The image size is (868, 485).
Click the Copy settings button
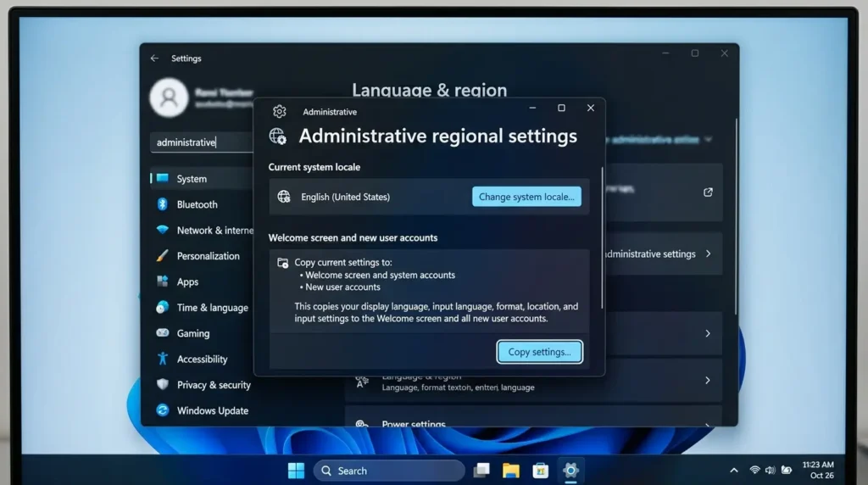(x=539, y=352)
